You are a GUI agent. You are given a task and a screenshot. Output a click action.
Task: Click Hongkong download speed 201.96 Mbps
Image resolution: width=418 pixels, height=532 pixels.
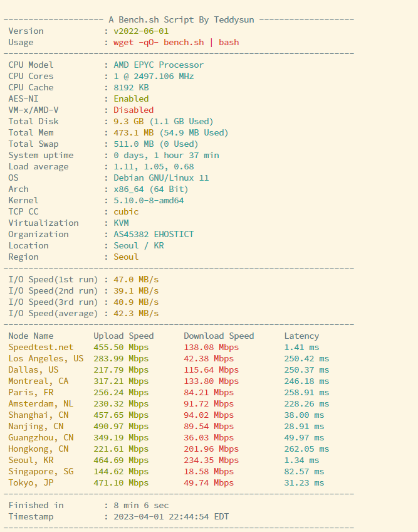[211, 449]
